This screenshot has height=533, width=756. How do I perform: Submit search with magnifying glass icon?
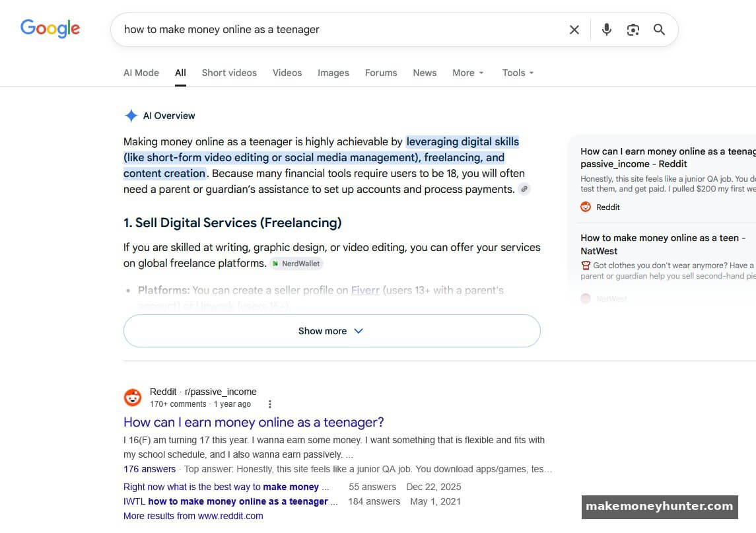coord(659,30)
